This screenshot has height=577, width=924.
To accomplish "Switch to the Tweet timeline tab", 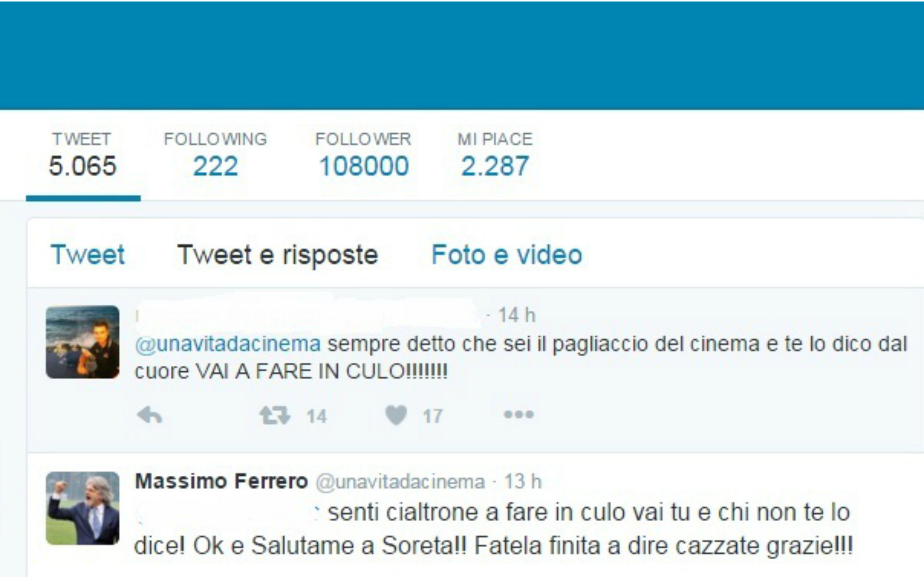I will 87,255.
